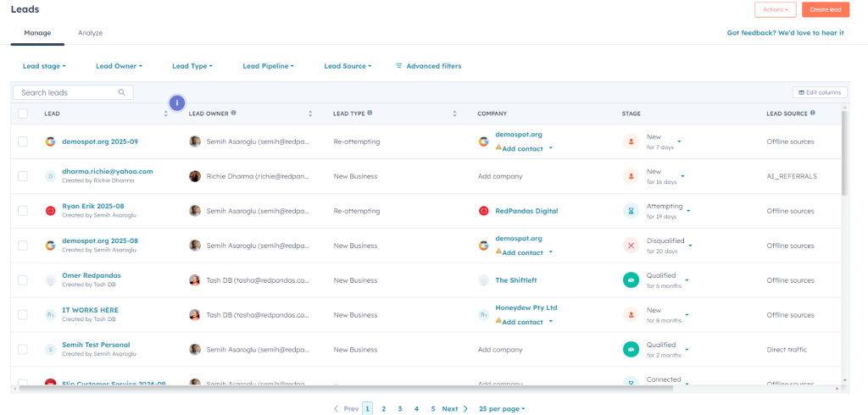868x415 pixels.
Task: Select all leads with header checkbox
Action: [x=23, y=113]
